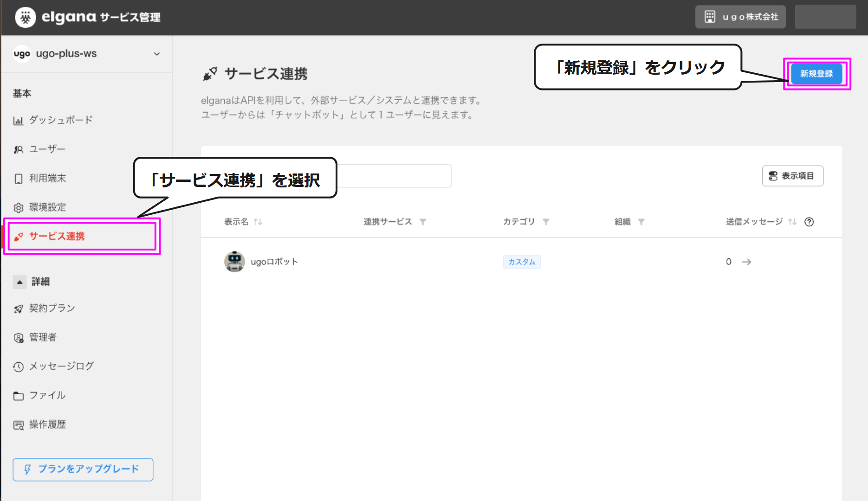868x501 pixels.
Task: Click the 契約プラン rocket icon
Action: click(x=19, y=309)
